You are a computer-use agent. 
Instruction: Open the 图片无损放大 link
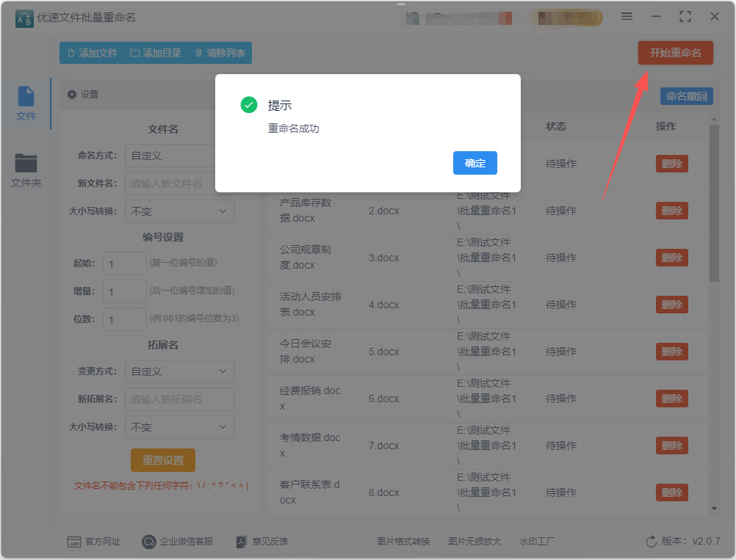(475, 541)
